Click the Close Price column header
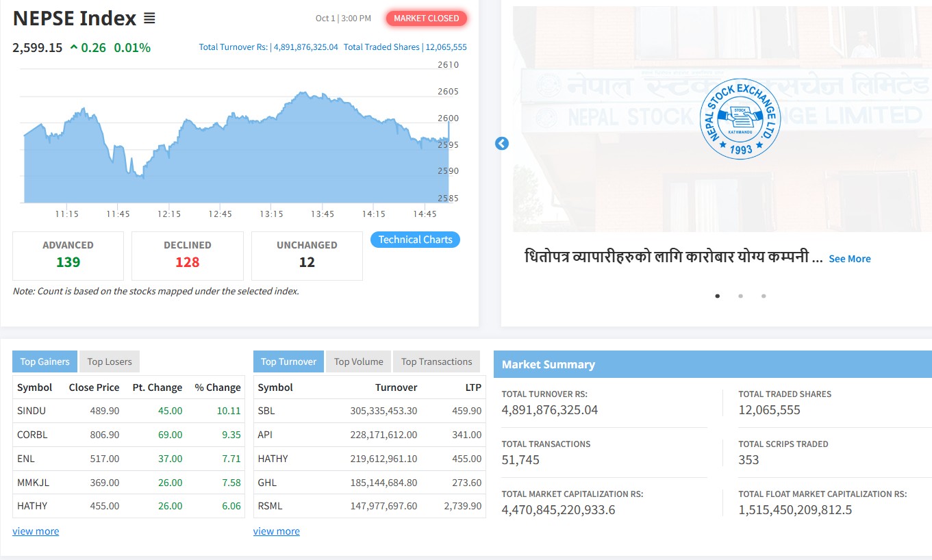This screenshot has width=932, height=560. click(94, 387)
